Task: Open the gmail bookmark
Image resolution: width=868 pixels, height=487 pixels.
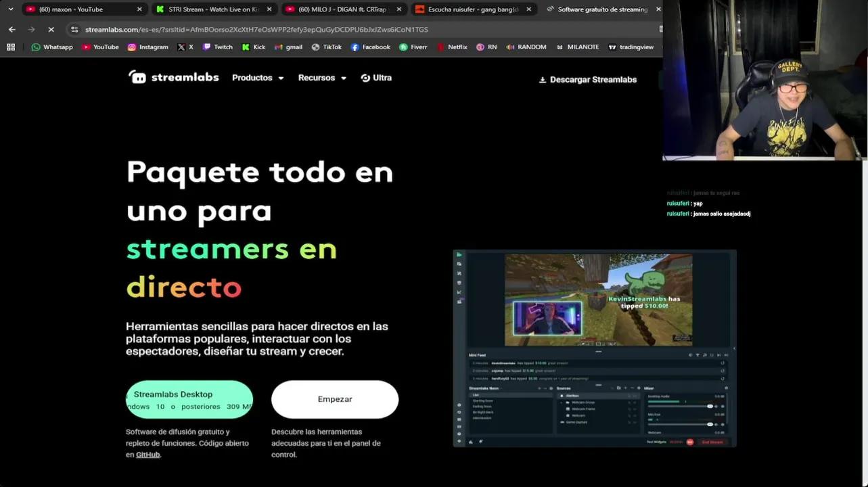Action: point(288,47)
